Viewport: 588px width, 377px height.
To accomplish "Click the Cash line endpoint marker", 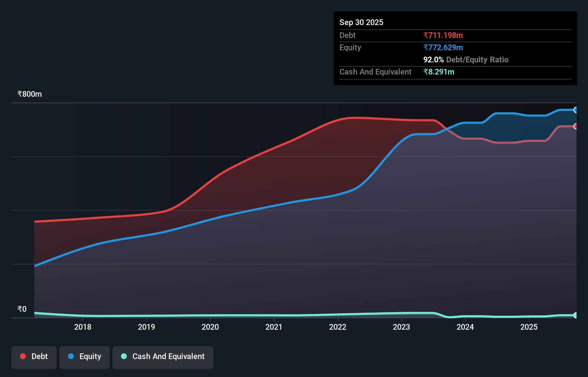I will 576,316.
